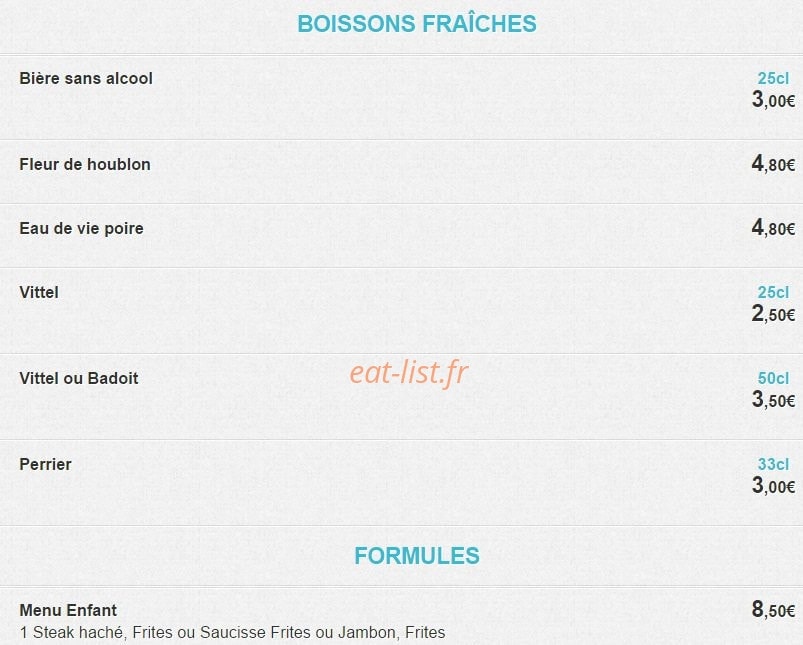803x645 pixels.
Task: Open the eat-list.fr watermark link
Action: click(409, 373)
